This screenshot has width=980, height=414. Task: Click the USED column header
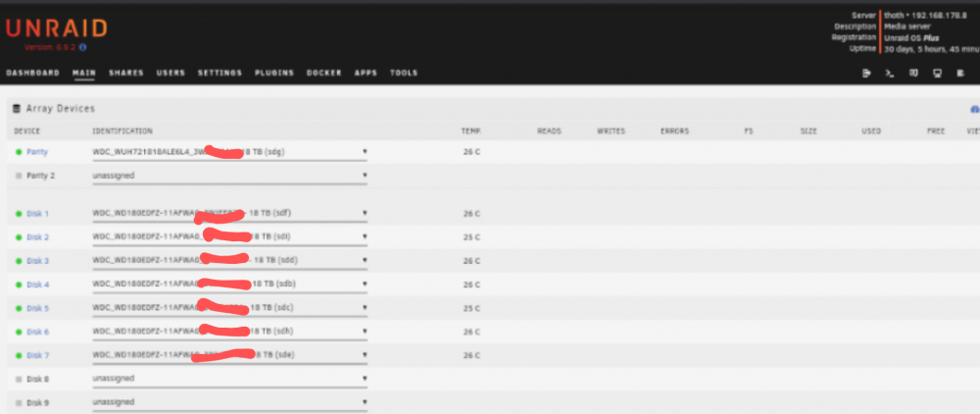click(x=871, y=131)
